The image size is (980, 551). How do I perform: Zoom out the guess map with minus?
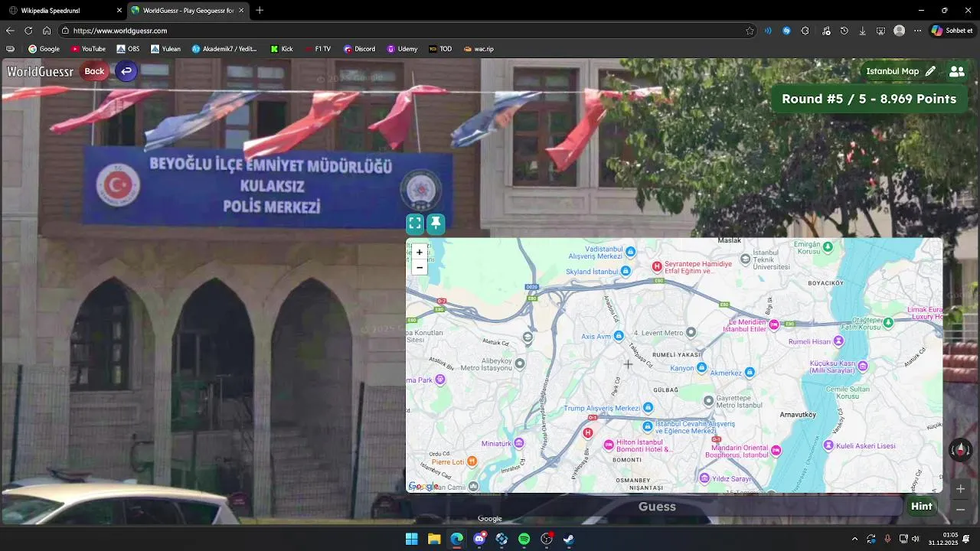(x=419, y=267)
